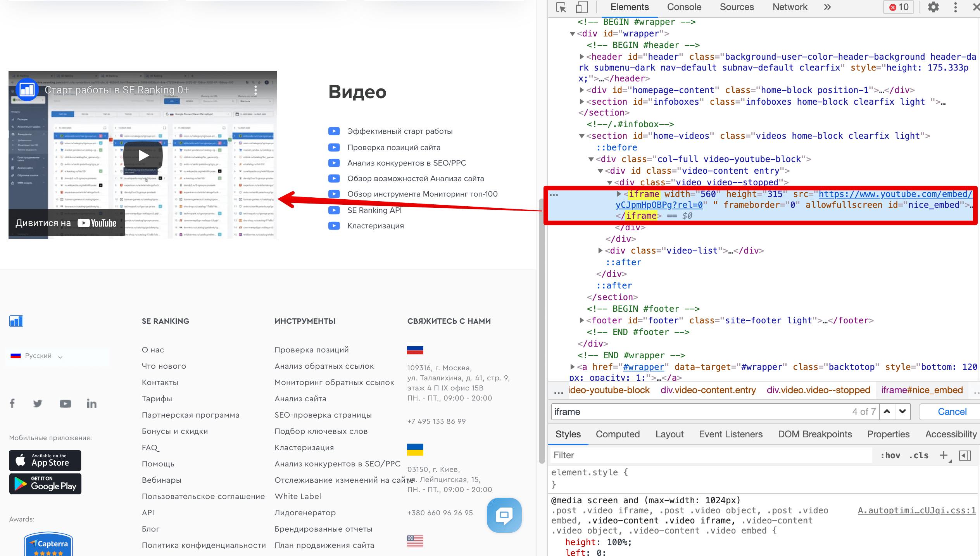Open the Русский language dropdown

(x=37, y=356)
